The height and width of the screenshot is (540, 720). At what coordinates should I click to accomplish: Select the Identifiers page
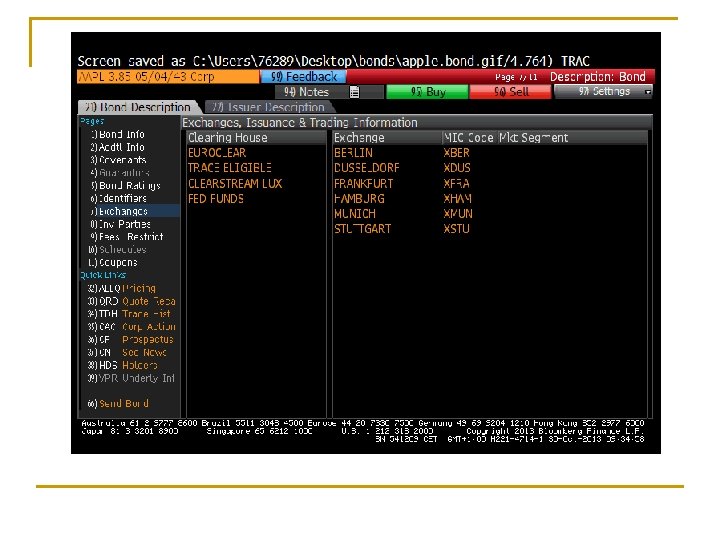tap(118, 199)
